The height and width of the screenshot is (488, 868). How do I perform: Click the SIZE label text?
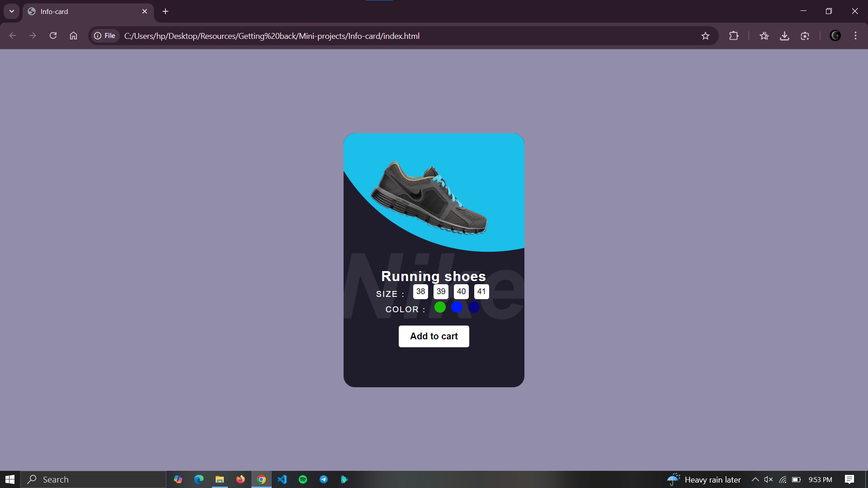pyautogui.click(x=390, y=294)
